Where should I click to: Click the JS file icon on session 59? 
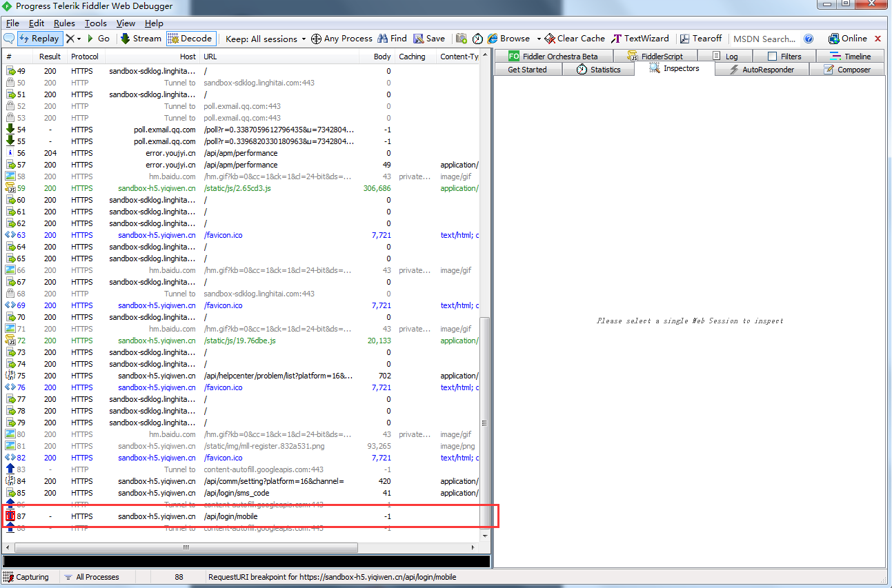pyautogui.click(x=10, y=188)
